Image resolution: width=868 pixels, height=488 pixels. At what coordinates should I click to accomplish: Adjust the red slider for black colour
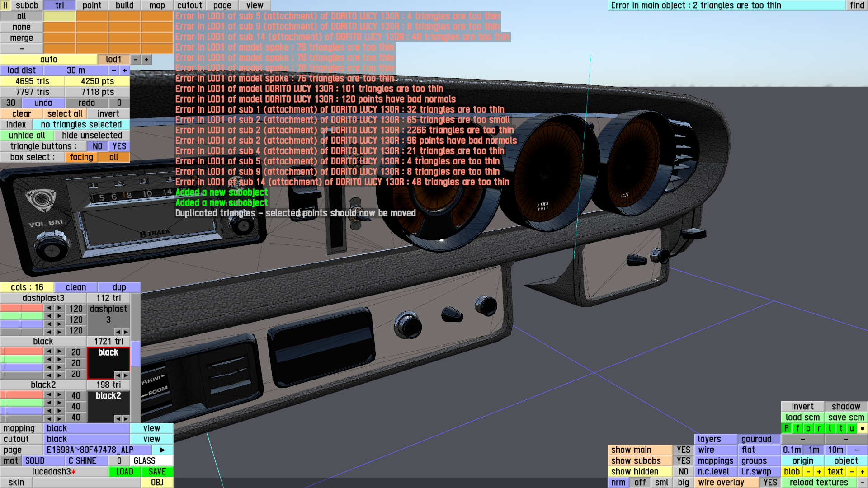(x=22, y=352)
